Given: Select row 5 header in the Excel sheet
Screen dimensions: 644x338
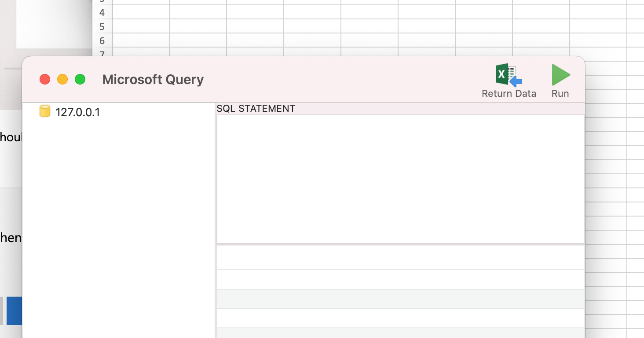Looking at the screenshot, I should tap(102, 26).
